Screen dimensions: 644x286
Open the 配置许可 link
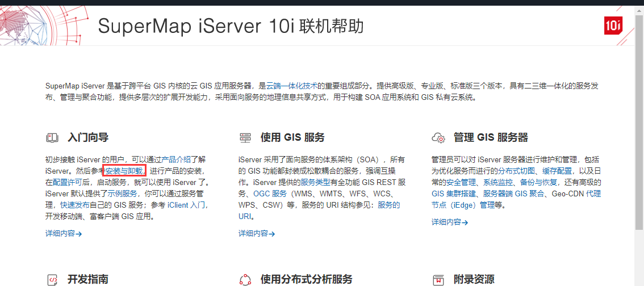[x=68, y=182]
